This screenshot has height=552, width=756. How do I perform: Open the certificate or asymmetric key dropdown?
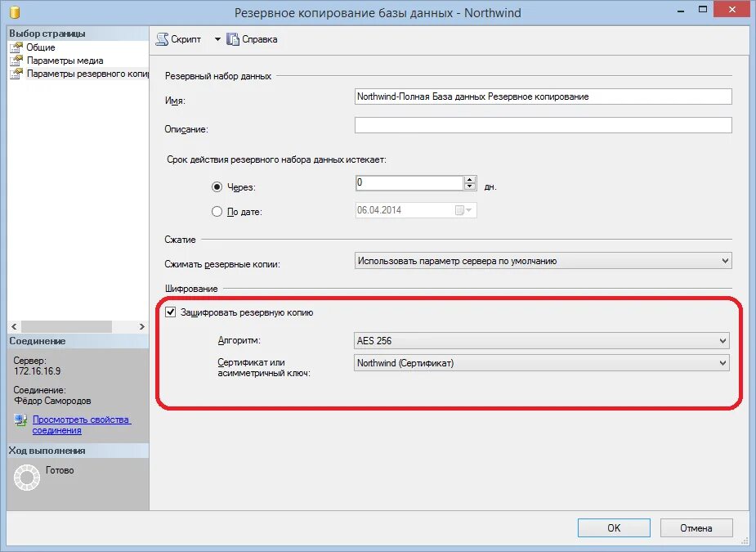pyautogui.click(x=541, y=363)
